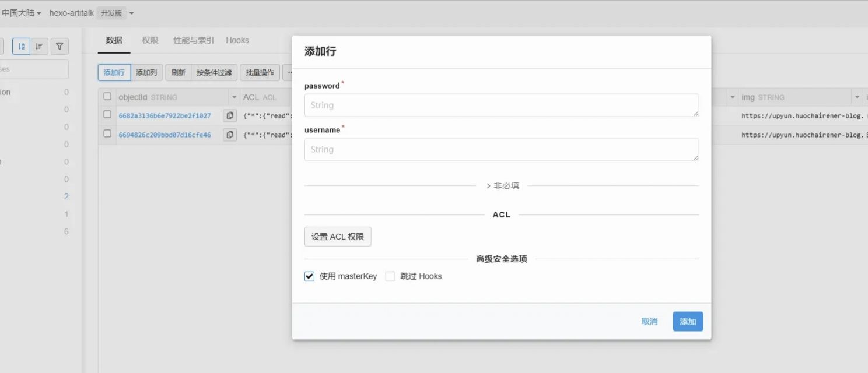Viewport: 868px width, 373px height.
Task: Switch to the 性能与索引 tab
Action: pos(194,40)
